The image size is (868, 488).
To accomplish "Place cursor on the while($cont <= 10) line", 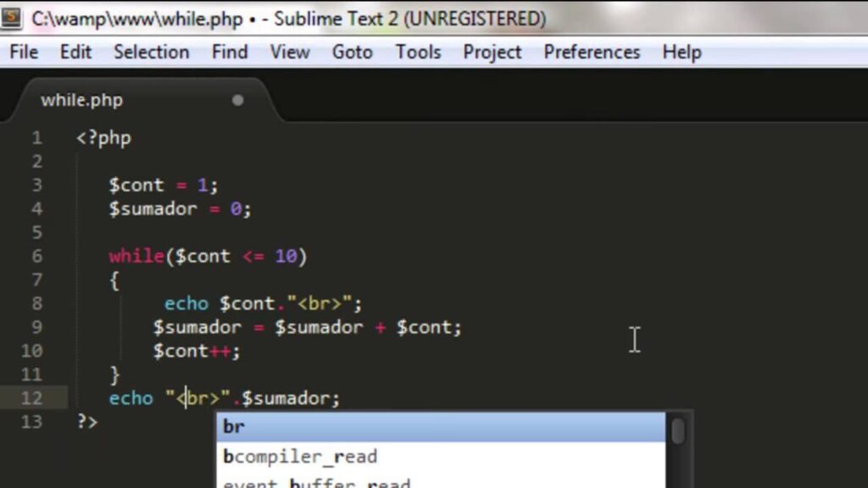I will 208,256.
